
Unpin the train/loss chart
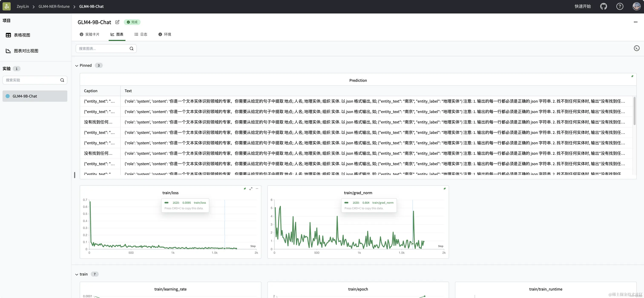tap(245, 189)
